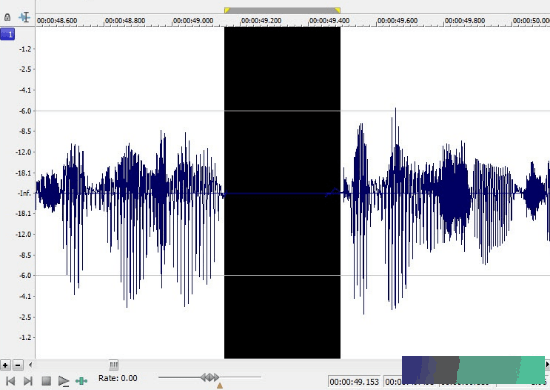Stop audio playback
The image size is (550, 390).
[x=46, y=381]
